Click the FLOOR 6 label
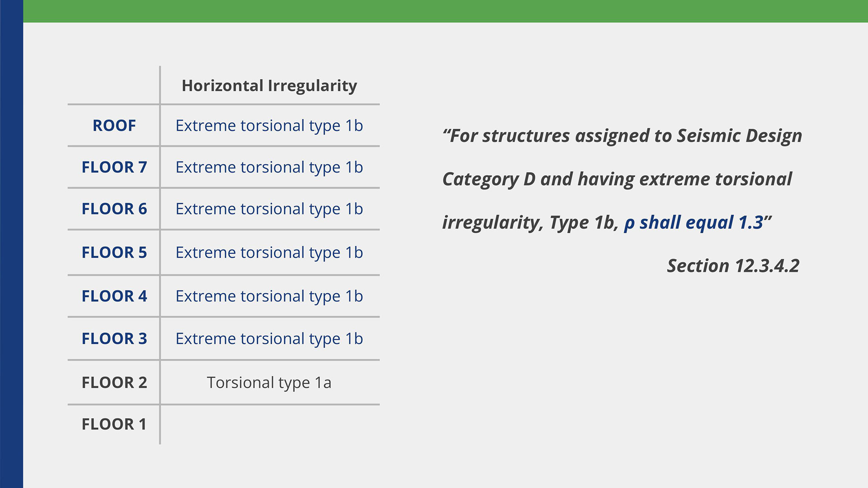 tap(114, 209)
